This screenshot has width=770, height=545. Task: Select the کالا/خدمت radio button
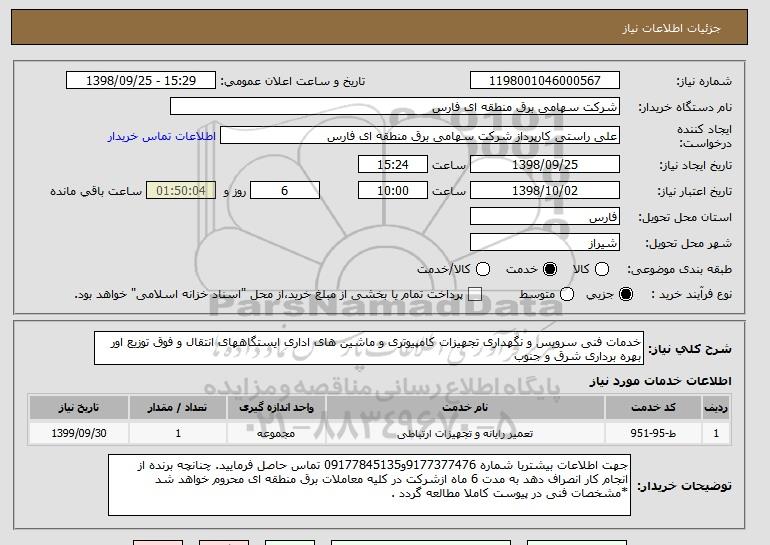point(483,269)
